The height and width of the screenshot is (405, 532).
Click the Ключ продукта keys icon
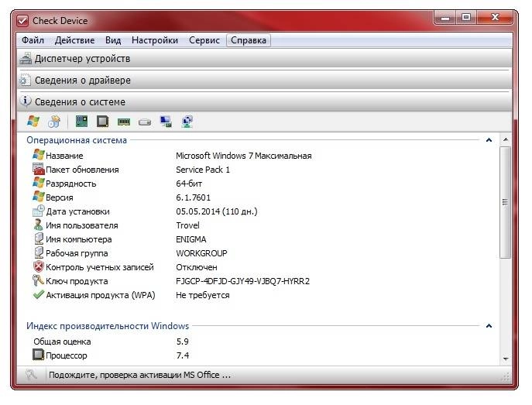coord(38,280)
